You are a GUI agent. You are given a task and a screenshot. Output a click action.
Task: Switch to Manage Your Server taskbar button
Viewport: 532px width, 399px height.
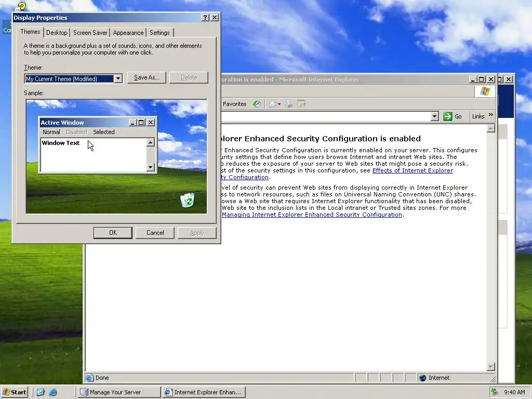point(118,392)
